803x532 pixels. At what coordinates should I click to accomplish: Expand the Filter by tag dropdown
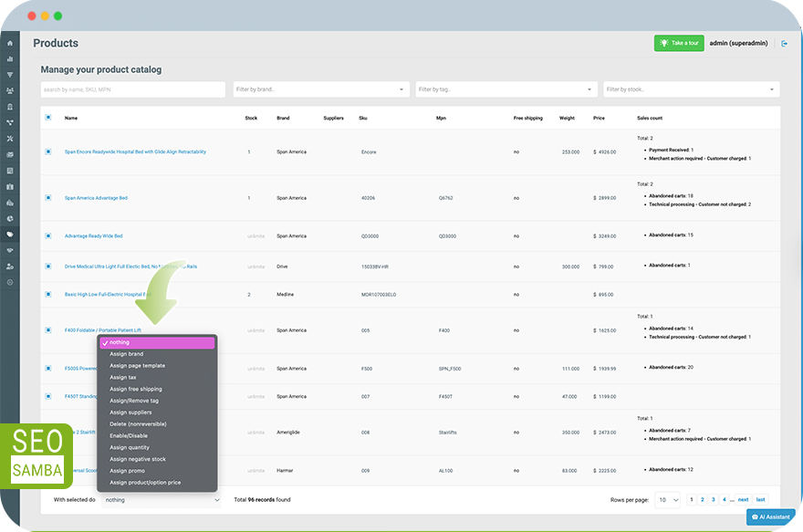coord(506,89)
